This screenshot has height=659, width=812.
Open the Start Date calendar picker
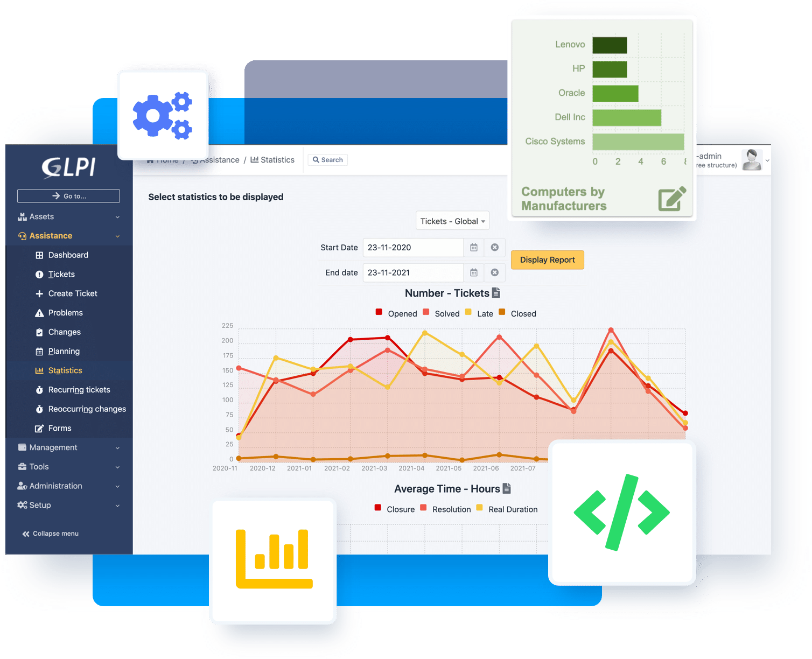pos(474,248)
